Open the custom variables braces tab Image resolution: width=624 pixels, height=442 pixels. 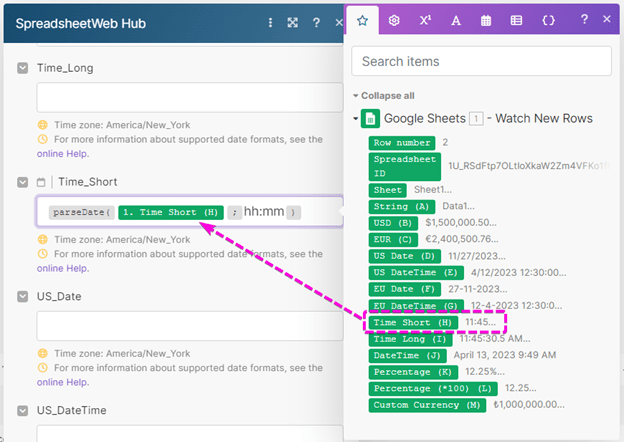coord(548,20)
